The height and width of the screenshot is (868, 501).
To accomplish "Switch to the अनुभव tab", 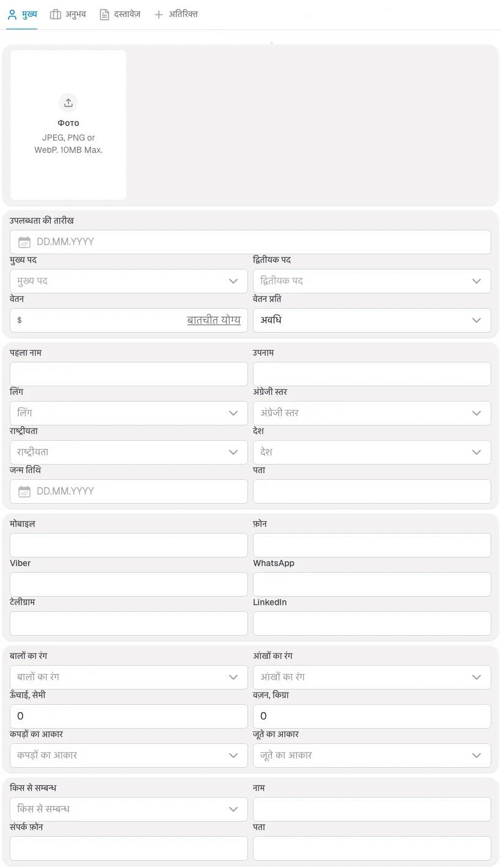I will [68, 14].
